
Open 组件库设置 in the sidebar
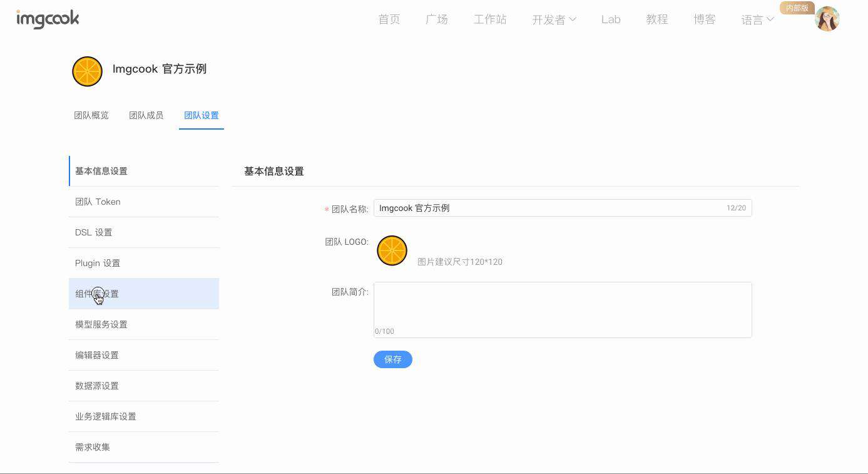click(144, 294)
